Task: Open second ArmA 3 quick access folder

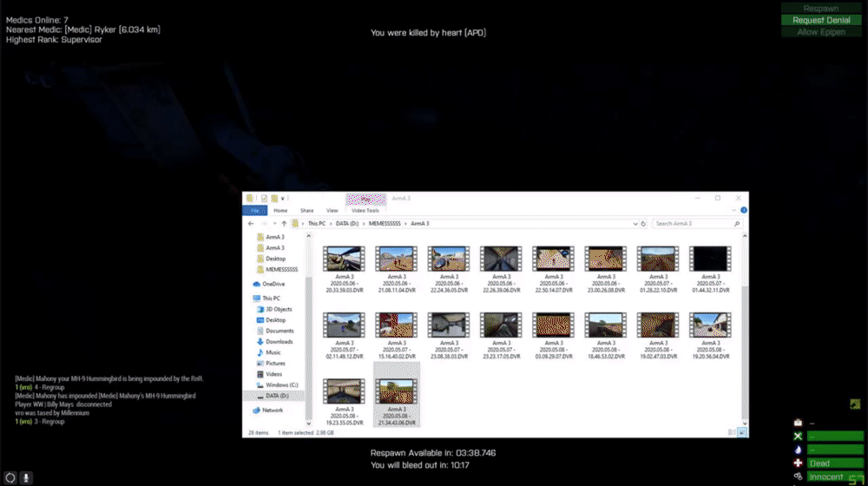Action: click(x=271, y=248)
